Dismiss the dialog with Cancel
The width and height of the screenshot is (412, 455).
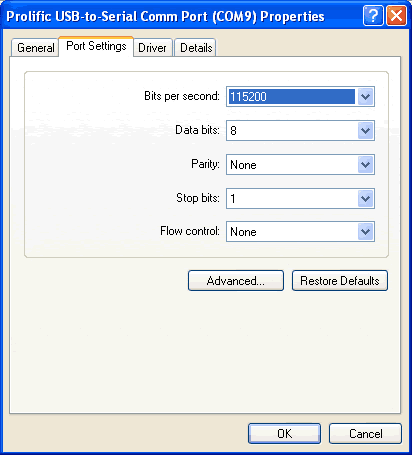pos(365,434)
